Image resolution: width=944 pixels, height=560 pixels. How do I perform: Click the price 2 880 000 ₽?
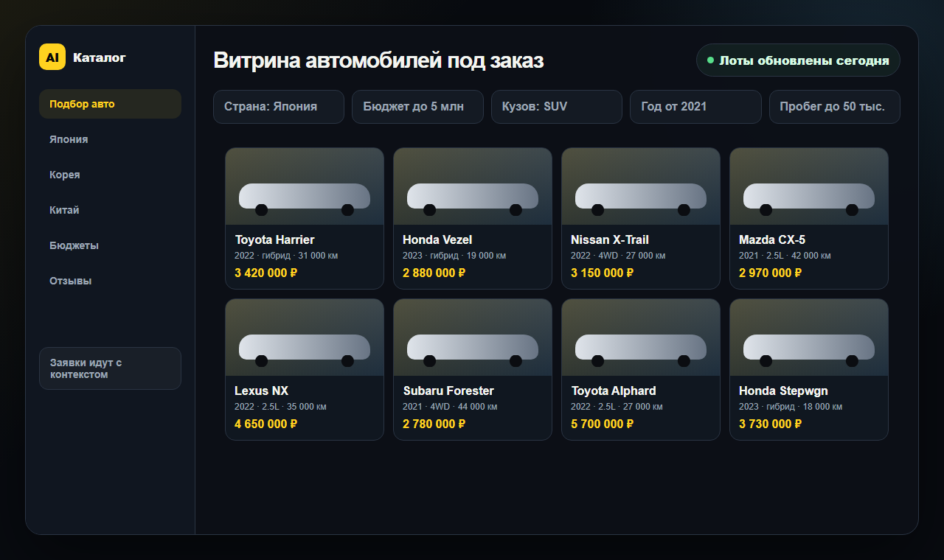(x=434, y=273)
